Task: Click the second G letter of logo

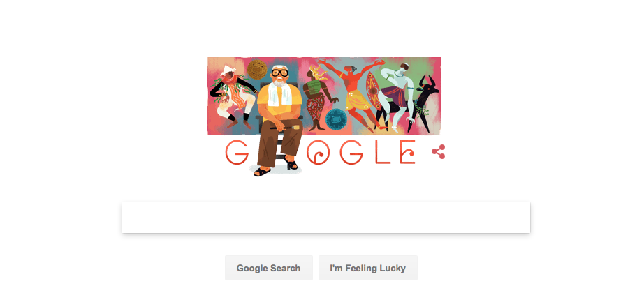Action: [351, 152]
